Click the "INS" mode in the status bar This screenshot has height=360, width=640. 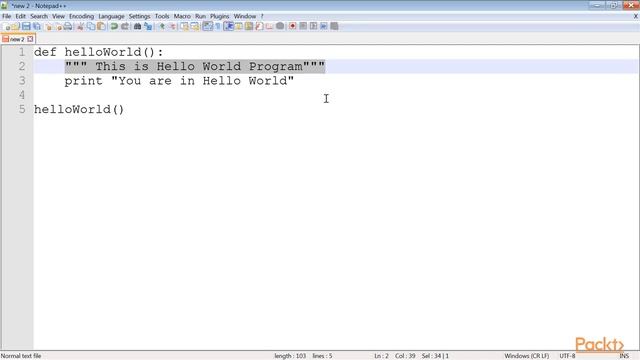pyautogui.click(x=624, y=356)
